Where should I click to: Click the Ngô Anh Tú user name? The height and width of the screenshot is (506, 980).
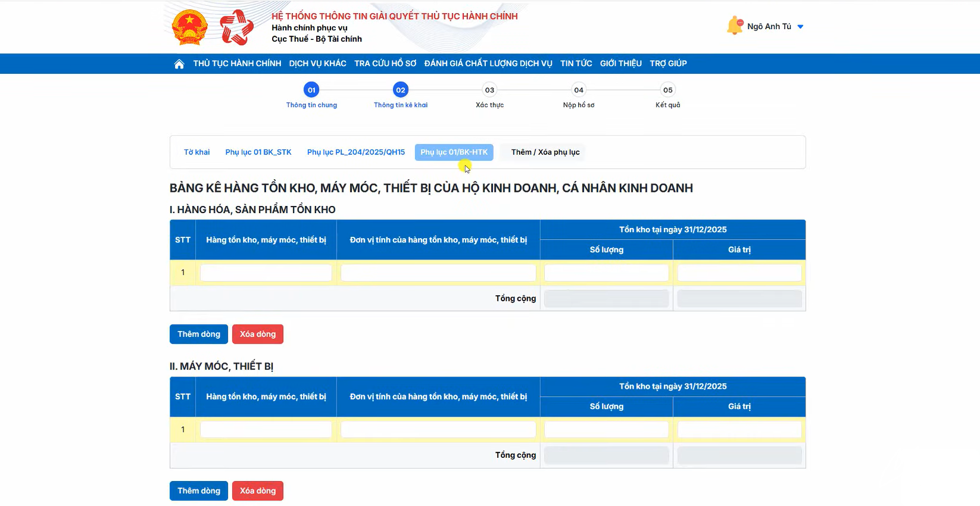click(769, 27)
